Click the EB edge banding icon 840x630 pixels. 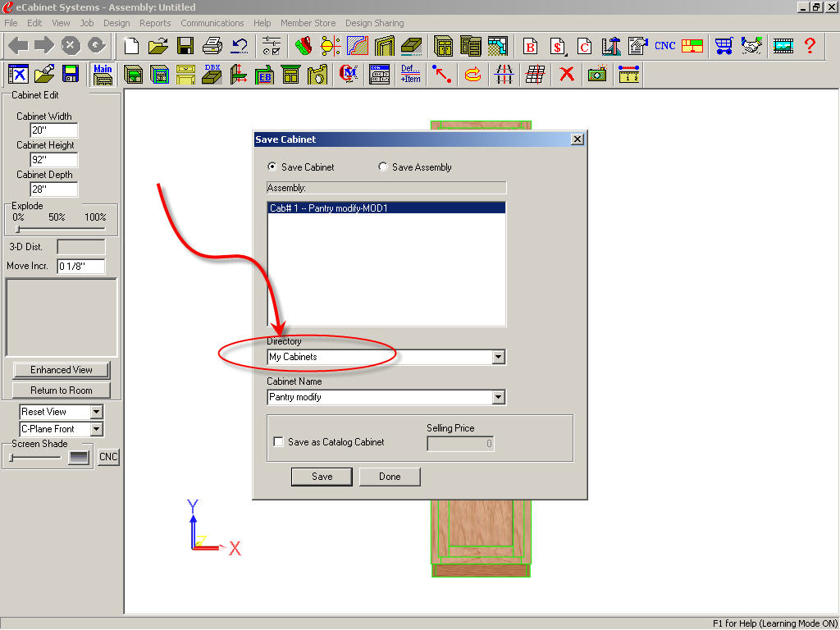(x=264, y=75)
